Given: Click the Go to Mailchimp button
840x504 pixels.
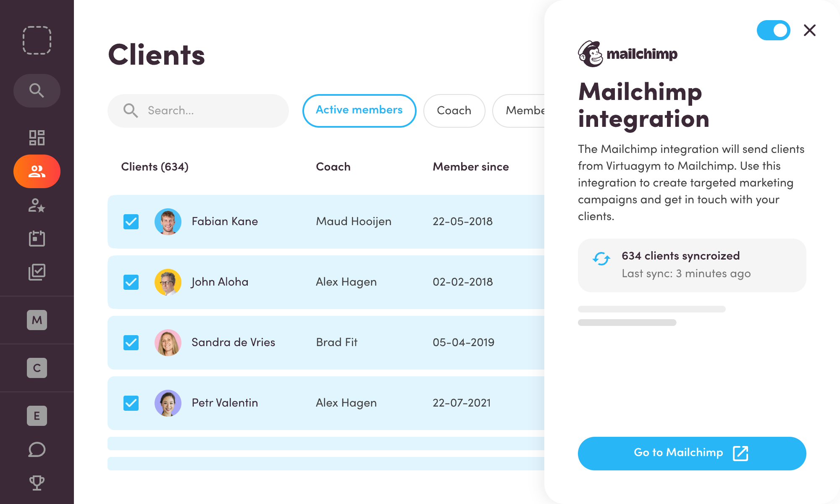Looking at the screenshot, I should click(692, 453).
